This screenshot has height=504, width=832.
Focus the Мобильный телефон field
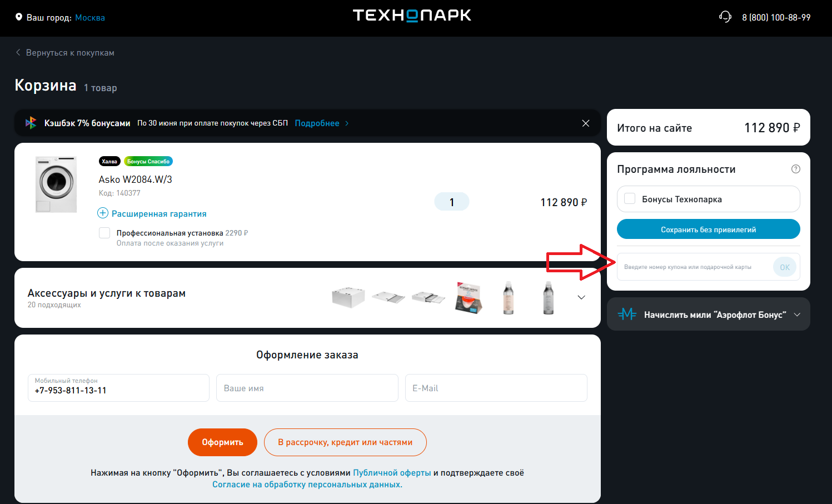click(118, 388)
